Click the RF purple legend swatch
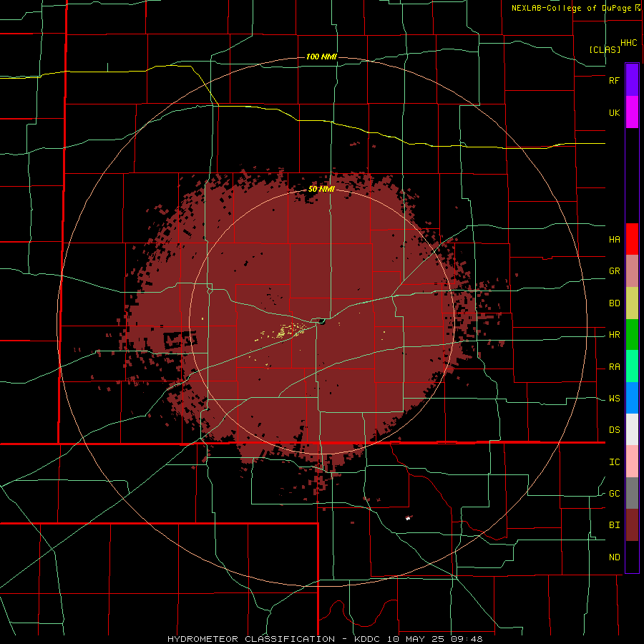This screenshot has height=644, width=644. [632, 80]
